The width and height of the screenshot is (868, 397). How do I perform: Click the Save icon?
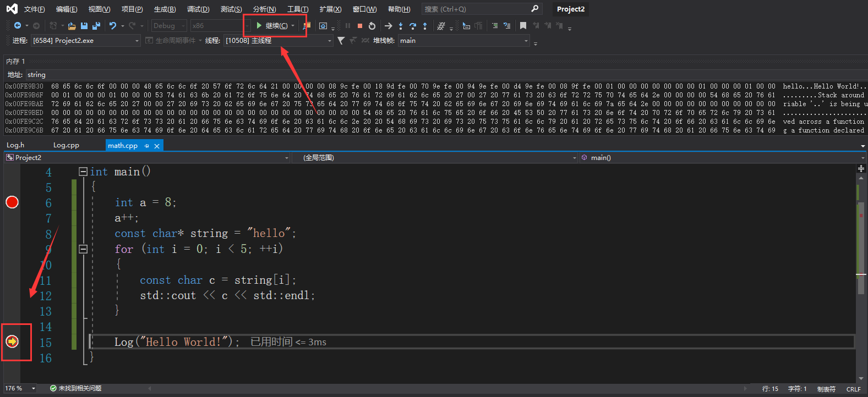click(x=84, y=26)
